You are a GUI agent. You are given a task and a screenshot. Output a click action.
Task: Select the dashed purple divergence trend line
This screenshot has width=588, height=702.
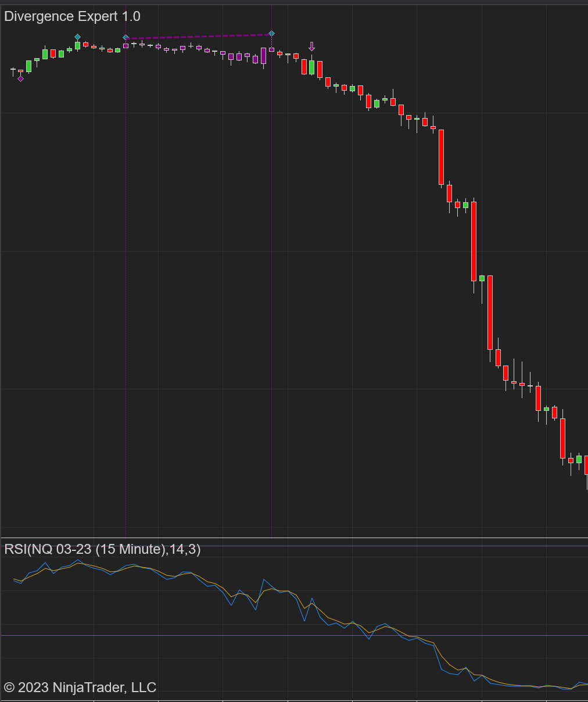coord(198,37)
